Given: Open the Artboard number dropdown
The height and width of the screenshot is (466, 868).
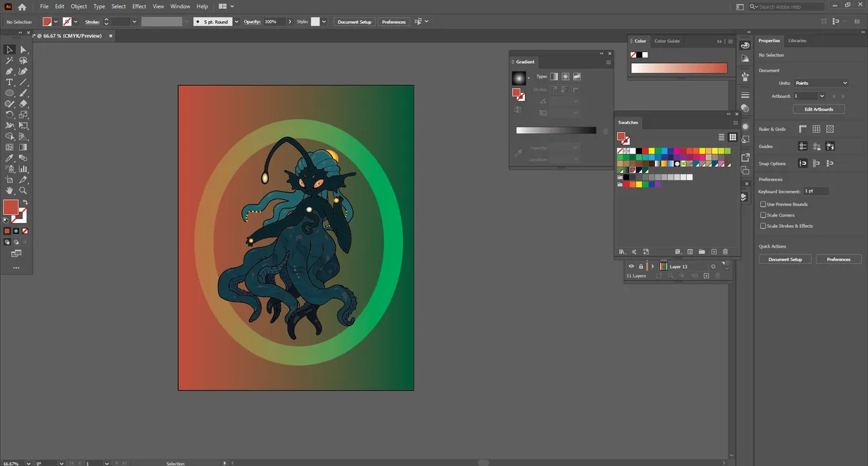Looking at the screenshot, I should 822,96.
